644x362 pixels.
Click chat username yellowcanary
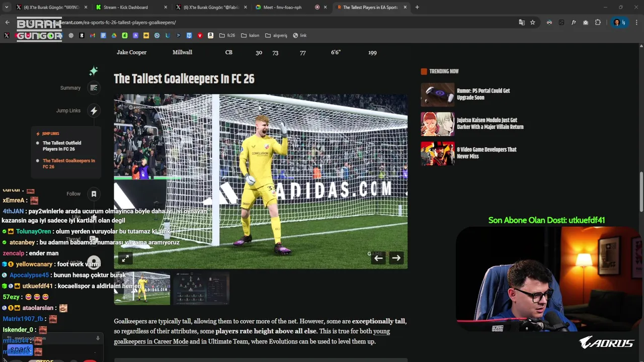point(34,264)
